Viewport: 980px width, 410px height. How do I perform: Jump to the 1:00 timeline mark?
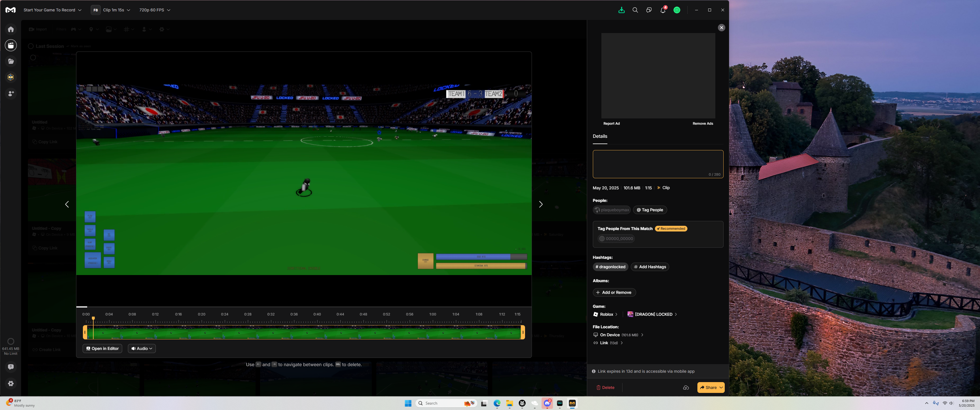[432, 315]
